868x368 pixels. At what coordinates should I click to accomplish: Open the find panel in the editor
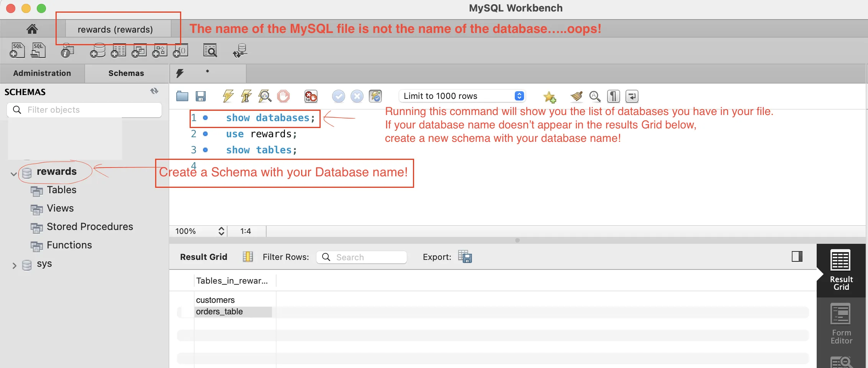click(595, 96)
